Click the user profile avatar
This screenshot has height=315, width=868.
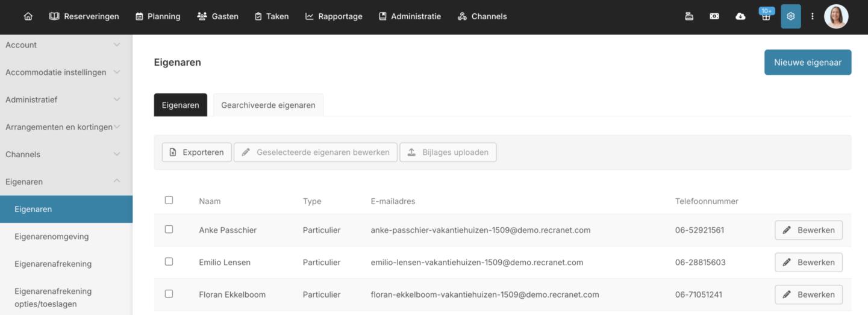(836, 16)
